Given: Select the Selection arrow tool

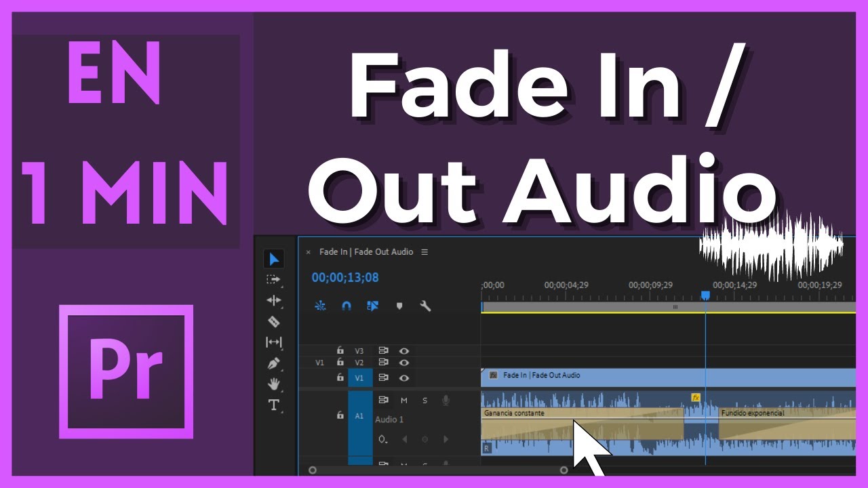Looking at the screenshot, I should click(273, 258).
